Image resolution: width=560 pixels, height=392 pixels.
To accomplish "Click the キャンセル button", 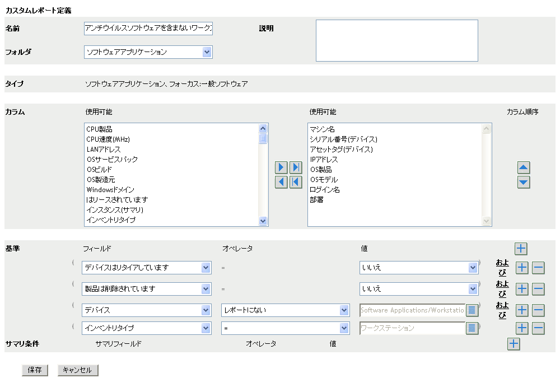I will point(78,370).
